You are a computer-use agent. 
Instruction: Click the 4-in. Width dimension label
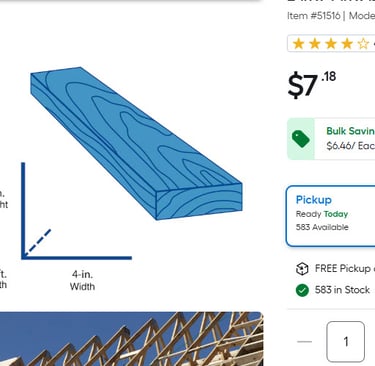click(x=82, y=280)
